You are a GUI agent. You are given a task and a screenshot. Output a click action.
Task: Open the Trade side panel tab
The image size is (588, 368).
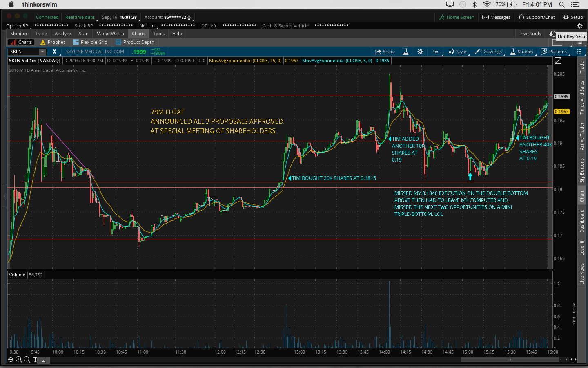click(x=582, y=67)
